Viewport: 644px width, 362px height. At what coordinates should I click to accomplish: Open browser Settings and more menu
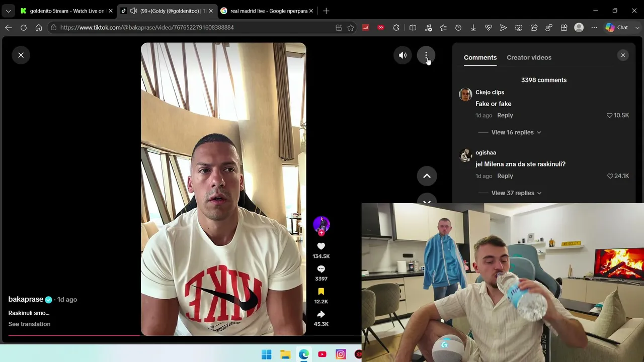point(594,28)
